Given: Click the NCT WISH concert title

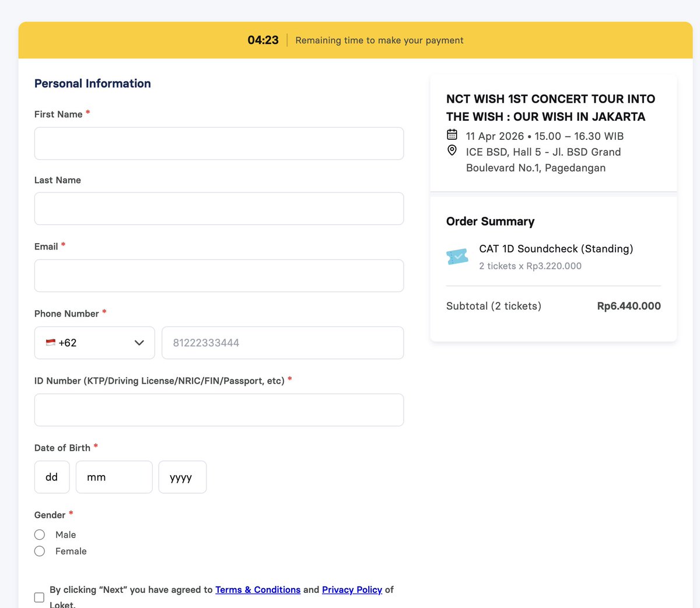Looking at the screenshot, I should pyautogui.click(x=551, y=108).
